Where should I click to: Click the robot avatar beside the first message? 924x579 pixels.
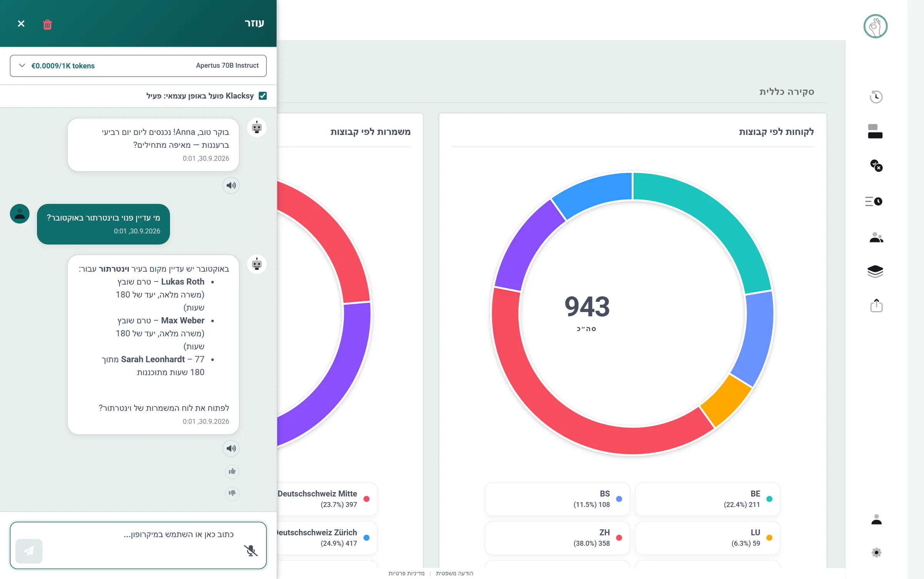coord(257,128)
